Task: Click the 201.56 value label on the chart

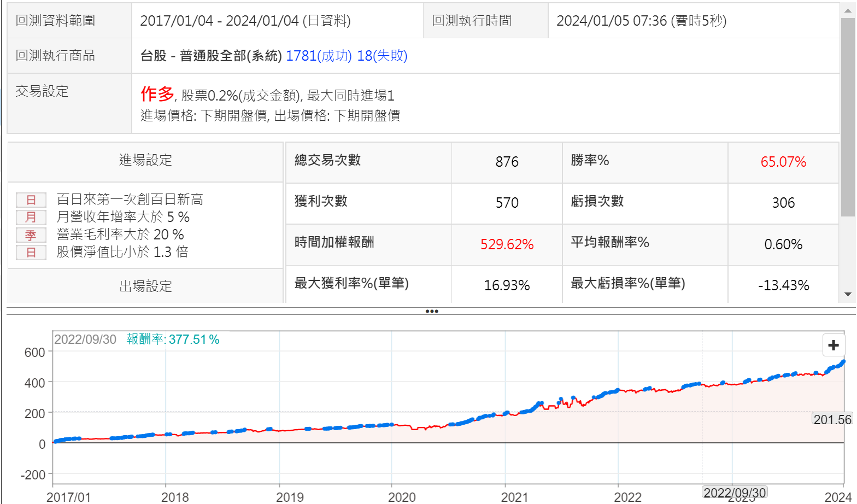Action: click(832, 420)
